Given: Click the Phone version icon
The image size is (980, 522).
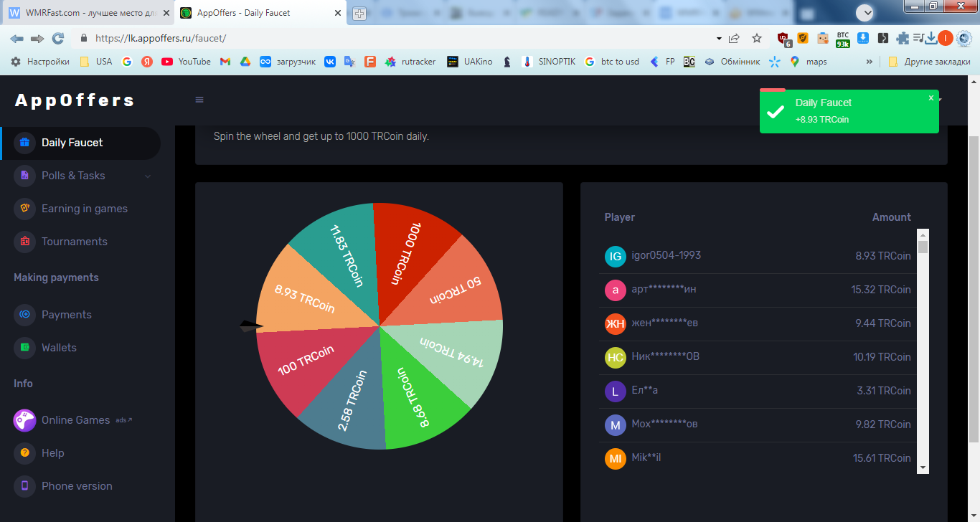Looking at the screenshot, I should point(24,486).
